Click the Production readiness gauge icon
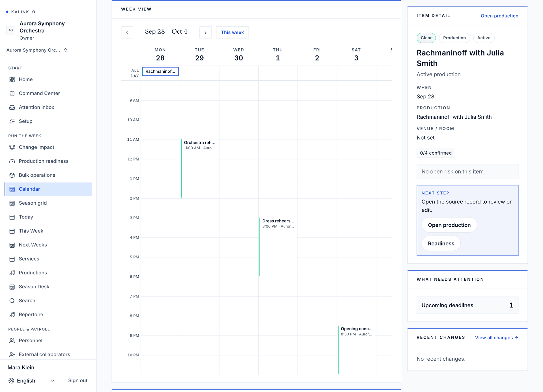The height and width of the screenshot is (392, 543). coord(12,161)
